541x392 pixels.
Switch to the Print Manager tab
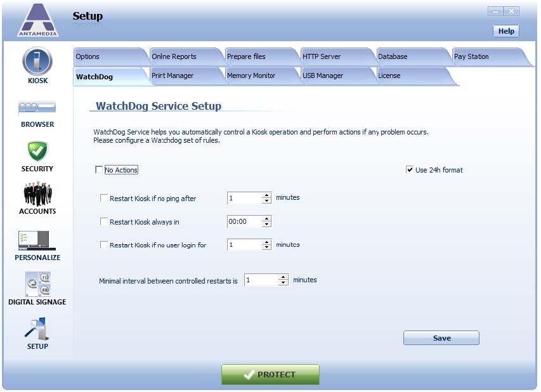point(186,75)
